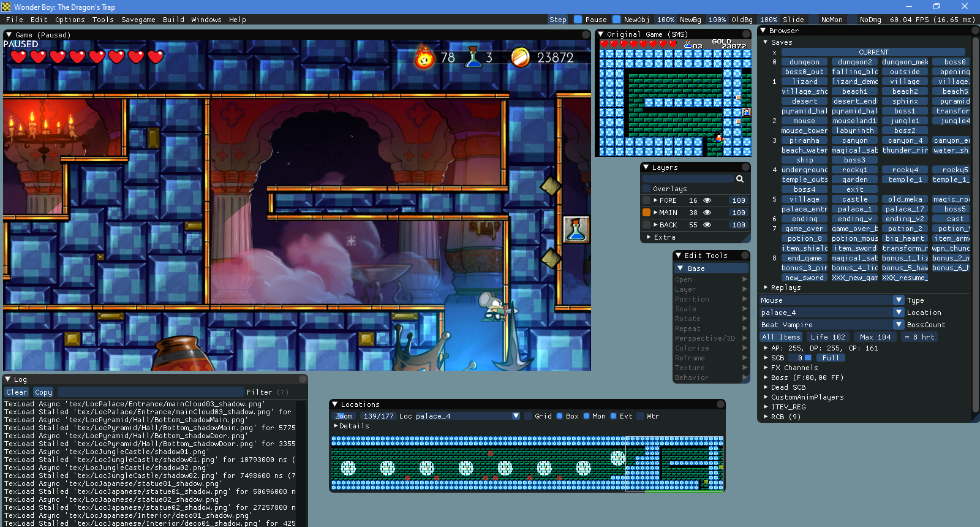Image resolution: width=980 pixels, height=527 pixels.
Task: Click the round button on Locations panel header
Action: (x=721, y=404)
